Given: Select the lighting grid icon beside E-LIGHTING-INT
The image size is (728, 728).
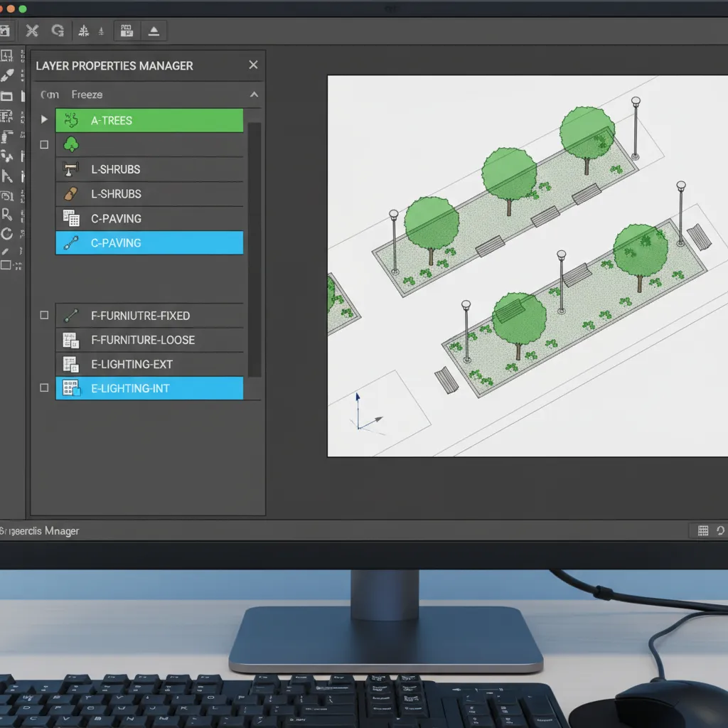Looking at the screenshot, I should 70,388.
